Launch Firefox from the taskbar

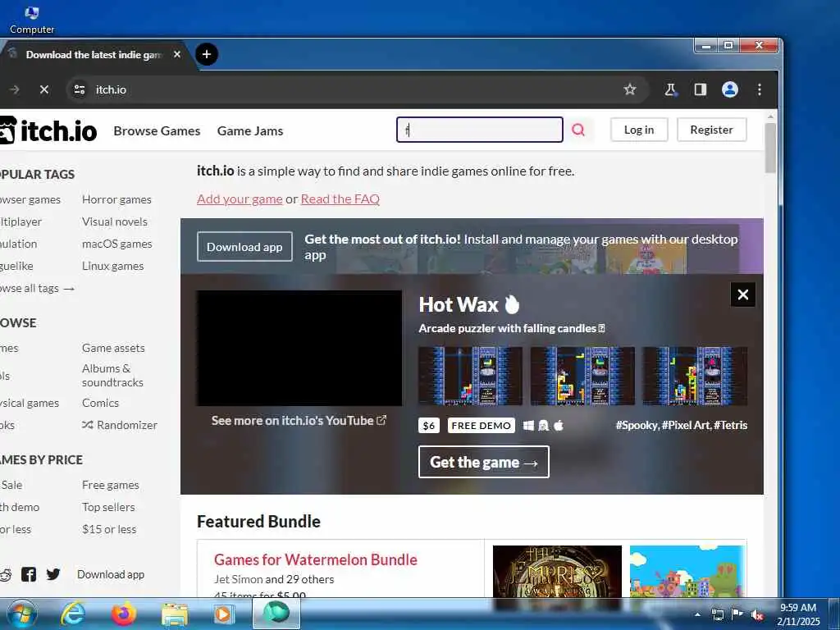(124, 614)
